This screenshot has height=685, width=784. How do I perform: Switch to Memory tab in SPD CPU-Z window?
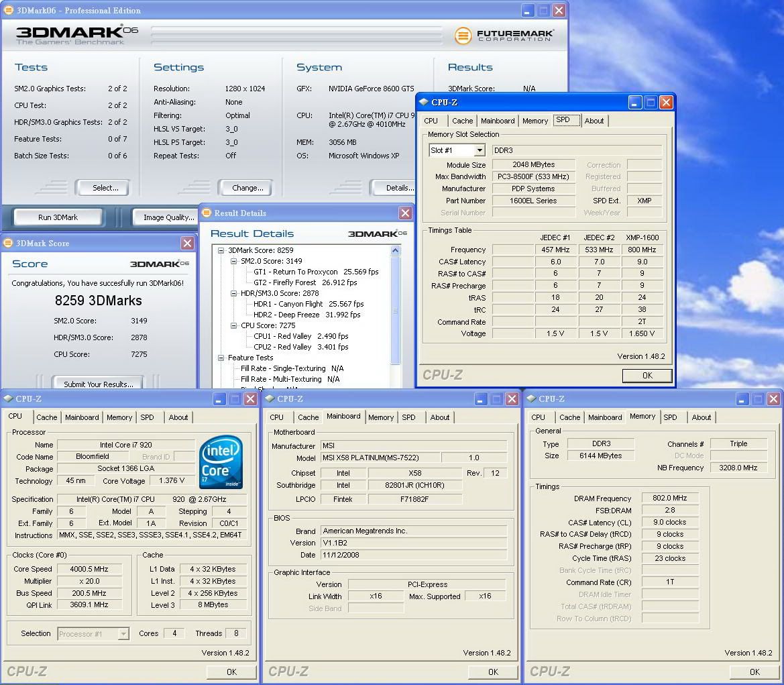coord(535,121)
